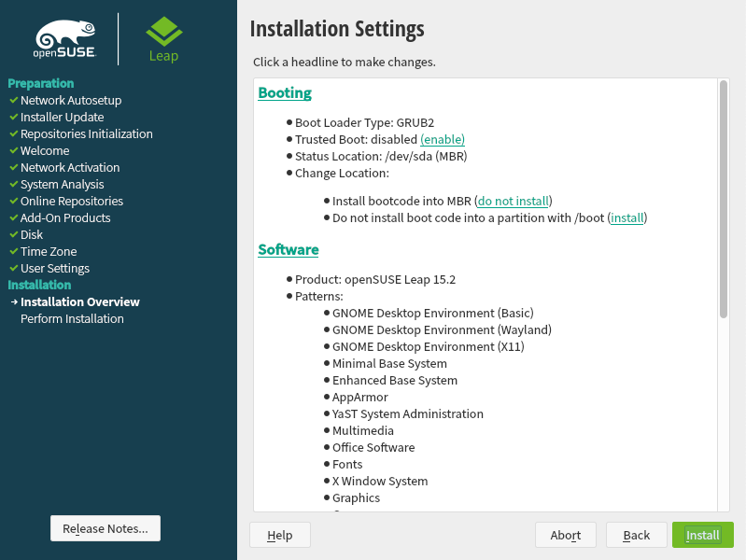Select the Disk step

click(x=32, y=234)
